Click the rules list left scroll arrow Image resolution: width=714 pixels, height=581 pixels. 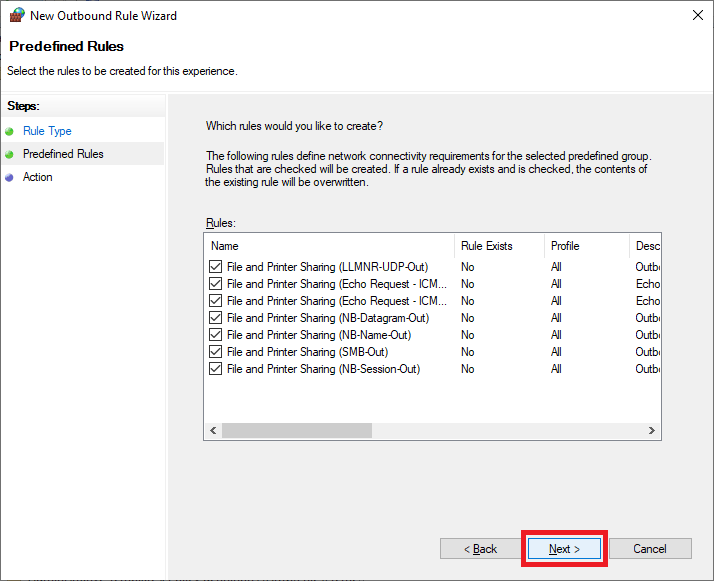tap(212, 430)
